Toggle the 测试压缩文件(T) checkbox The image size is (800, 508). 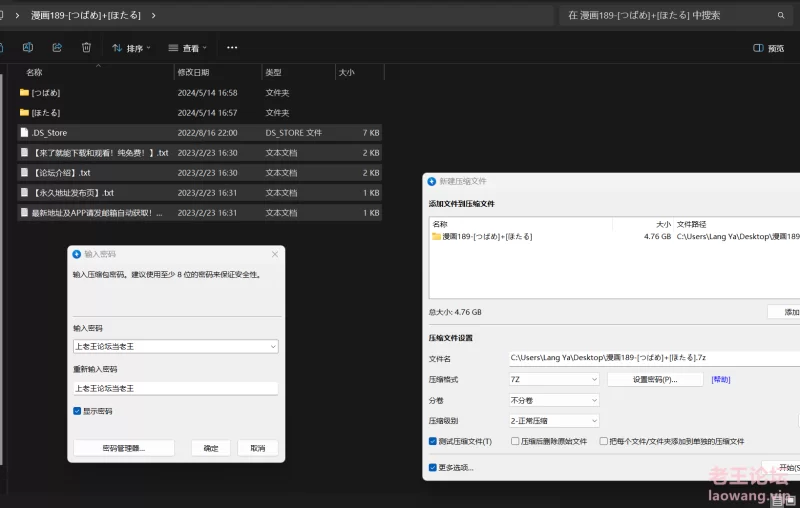(433, 441)
